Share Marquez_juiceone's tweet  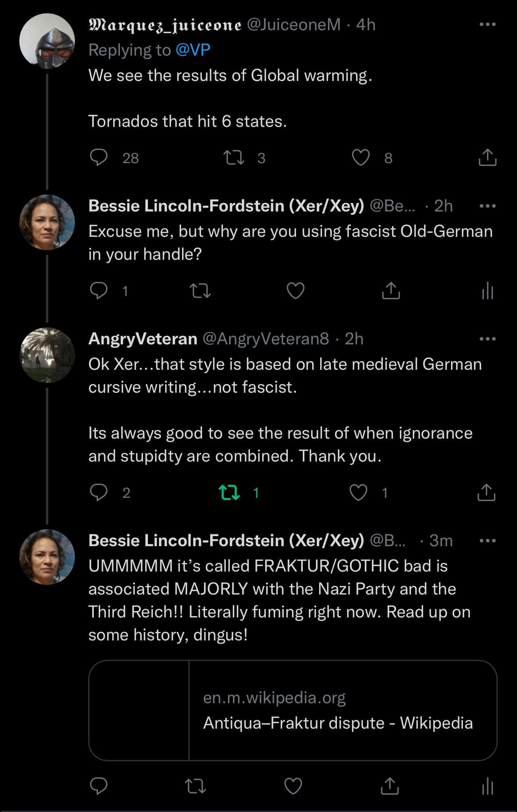click(x=487, y=157)
